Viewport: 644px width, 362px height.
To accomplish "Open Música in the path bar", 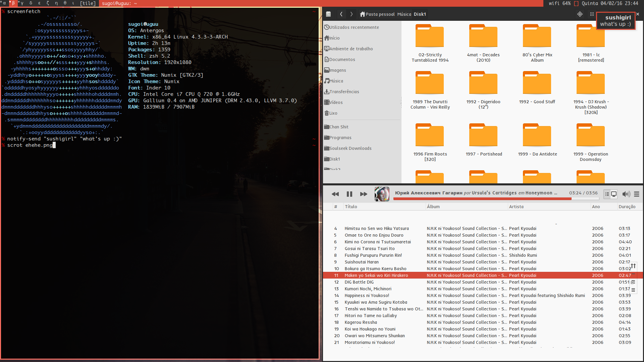I will [404, 14].
